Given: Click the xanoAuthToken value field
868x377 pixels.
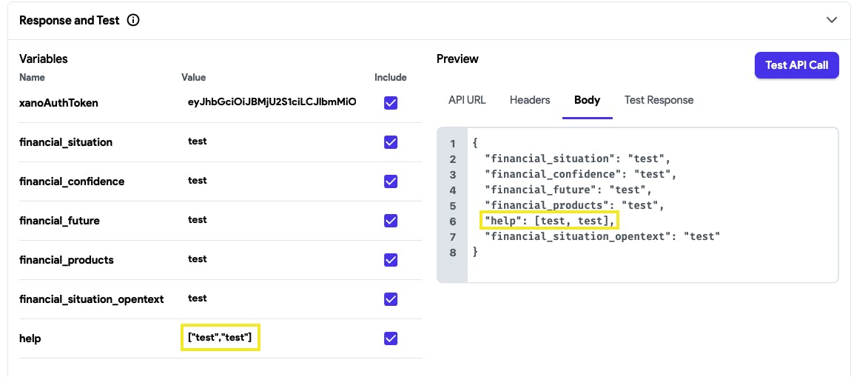Looking at the screenshot, I should (x=272, y=102).
